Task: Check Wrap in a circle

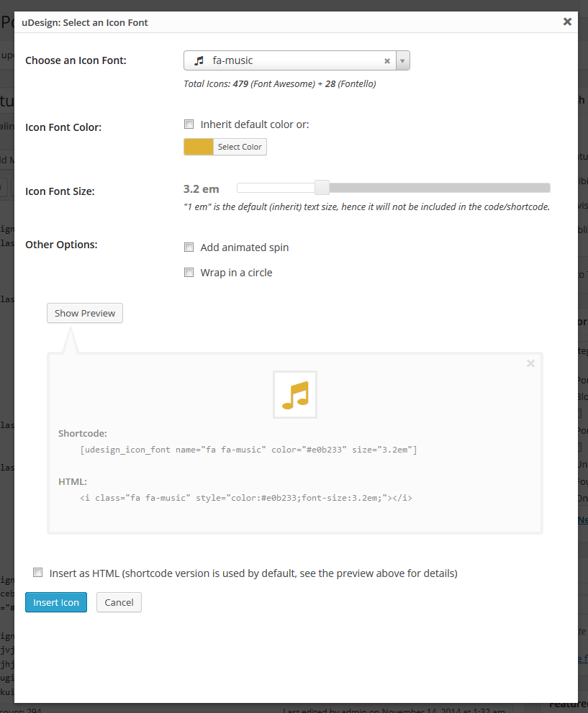Action: 189,272
